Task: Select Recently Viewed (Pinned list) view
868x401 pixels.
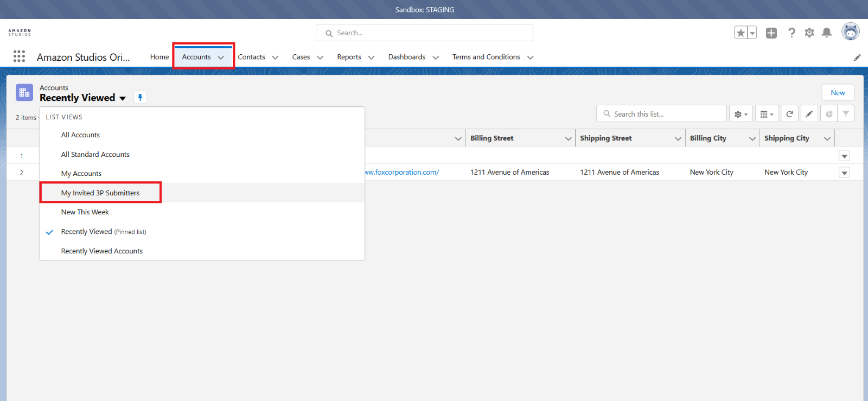Action: click(202, 232)
